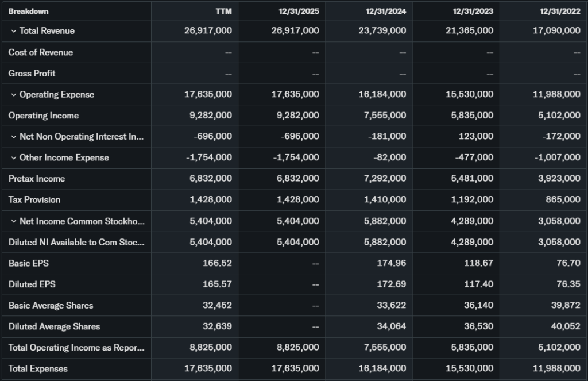The image size is (588, 381).
Task: Click the TTM column header
Action: click(x=223, y=11)
